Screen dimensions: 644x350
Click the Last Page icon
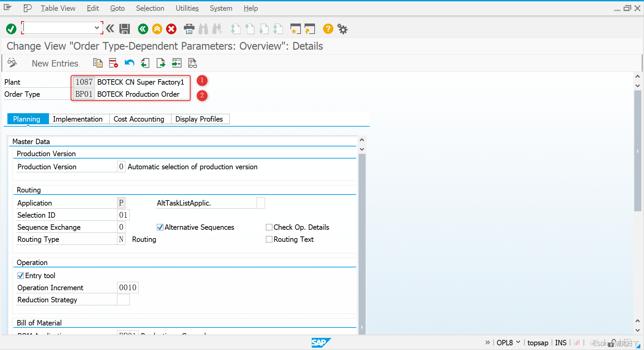tap(278, 29)
